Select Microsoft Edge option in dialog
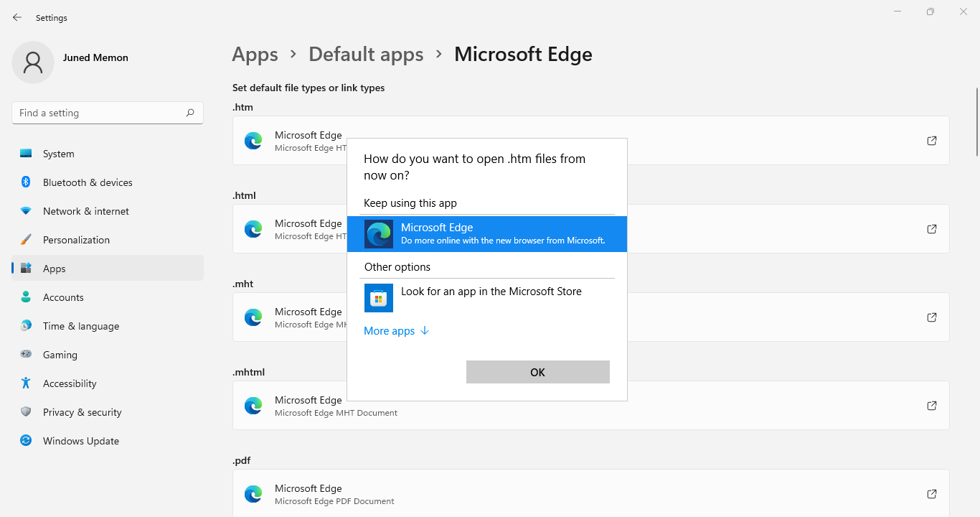The height and width of the screenshot is (517, 980). pyautogui.click(x=487, y=234)
